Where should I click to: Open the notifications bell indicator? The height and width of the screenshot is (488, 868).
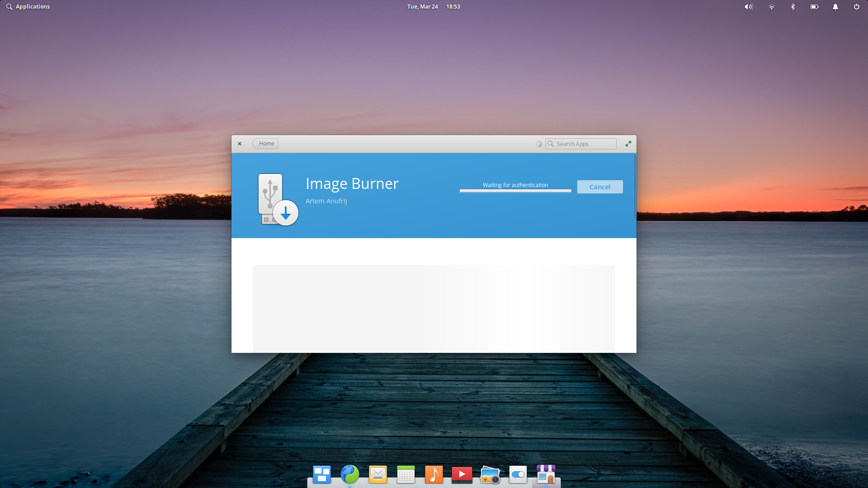[x=835, y=7]
